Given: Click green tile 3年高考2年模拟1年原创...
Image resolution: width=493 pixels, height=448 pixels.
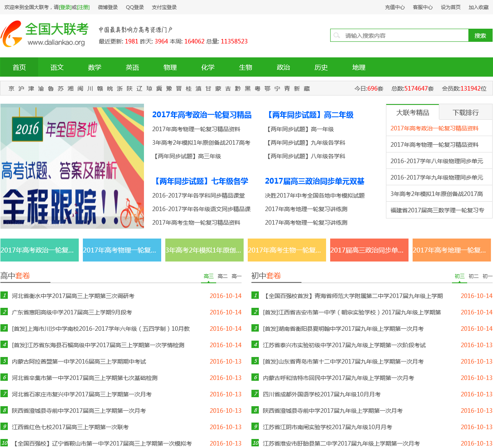Looking at the screenshot, I should click(x=204, y=250).
